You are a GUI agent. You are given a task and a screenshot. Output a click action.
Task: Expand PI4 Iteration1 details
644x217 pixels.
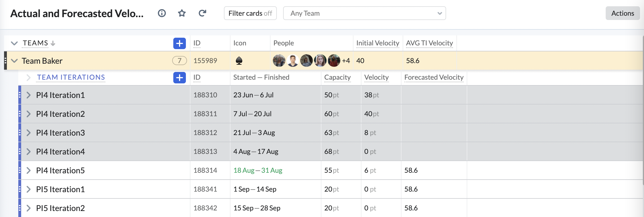coord(28,95)
